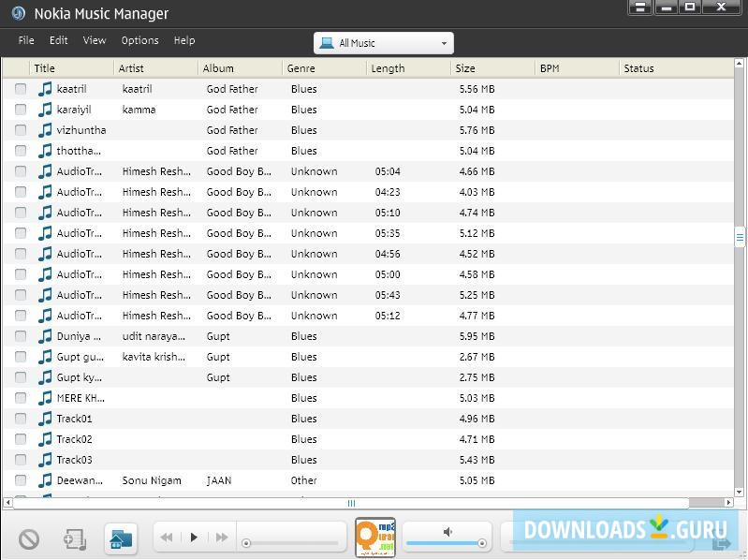Sort by the Artist column header
This screenshot has width=748, height=560.
(x=156, y=68)
